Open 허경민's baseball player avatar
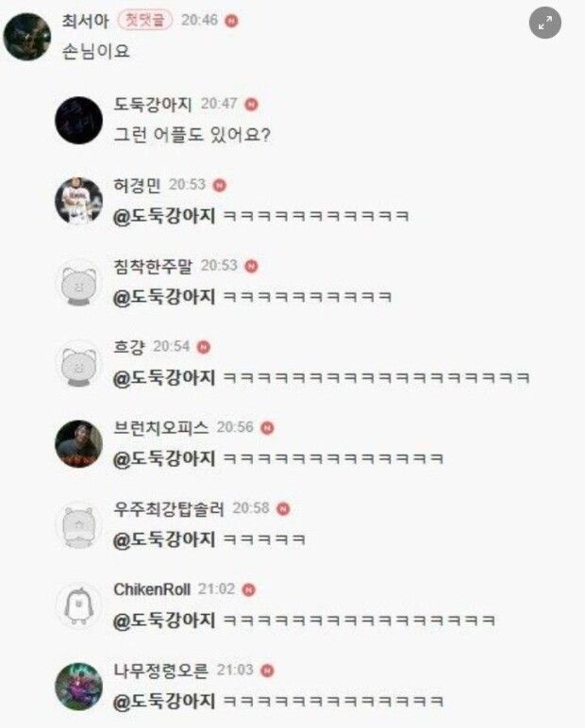Viewport: 585px width, 728px height. point(78,201)
